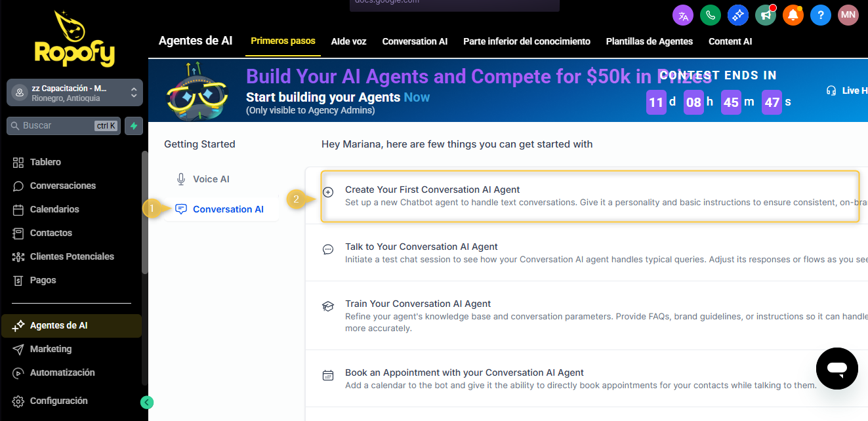Open Configuración settings in sidebar

pyautogui.click(x=58, y=401)
